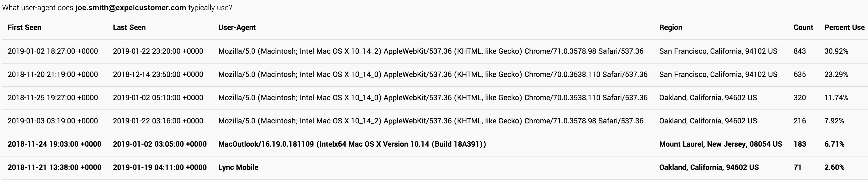The image size is (868, 180).
Task: Click the Mount Laurel, New Jersey region cell
Action: (721, 144)
